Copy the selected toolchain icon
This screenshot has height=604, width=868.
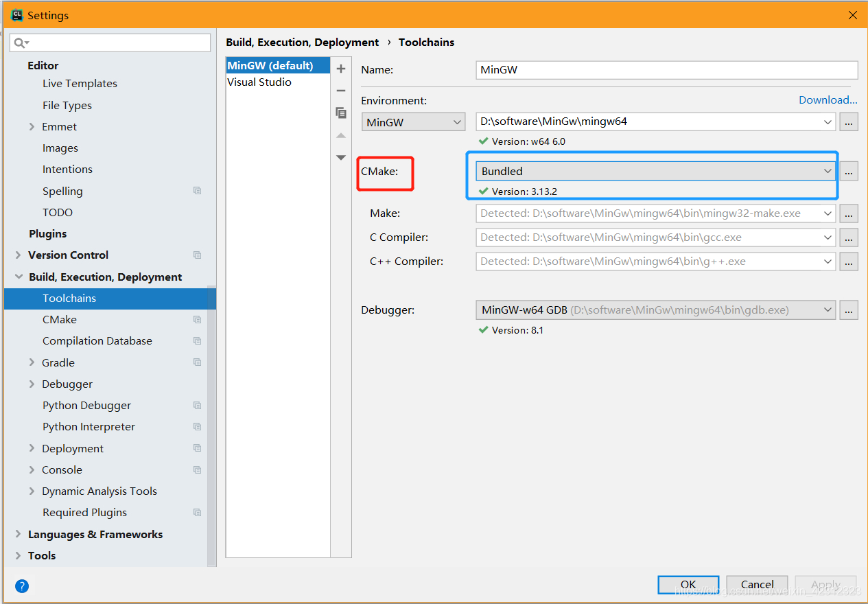tap(341, 113)
